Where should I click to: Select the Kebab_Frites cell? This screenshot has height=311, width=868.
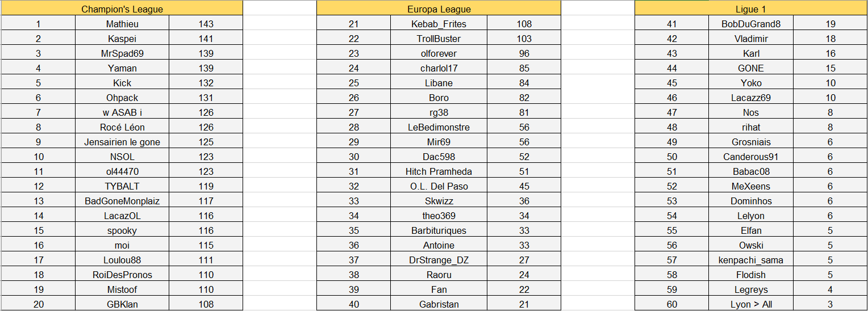[x=439, y=24]
